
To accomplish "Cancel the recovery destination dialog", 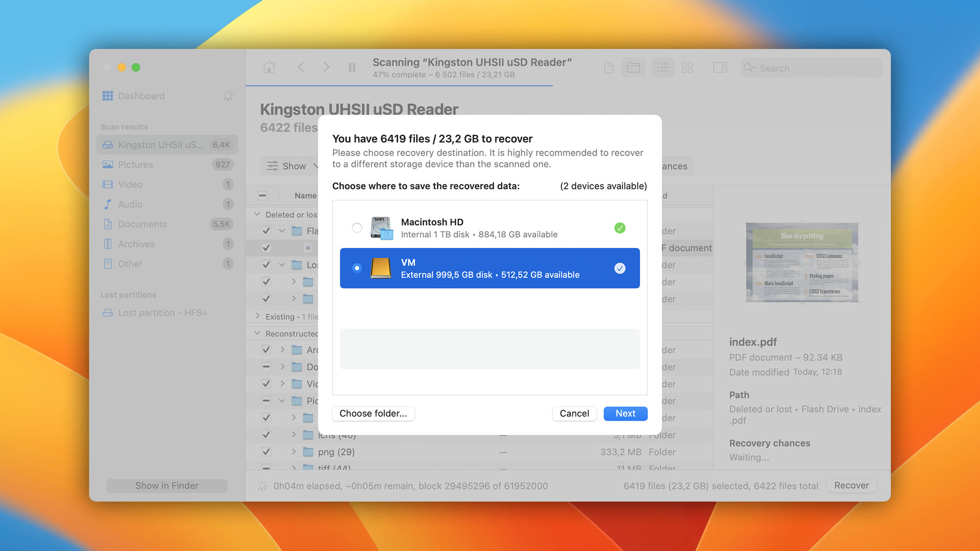I will pyautogui.click(x=574, y=413).
